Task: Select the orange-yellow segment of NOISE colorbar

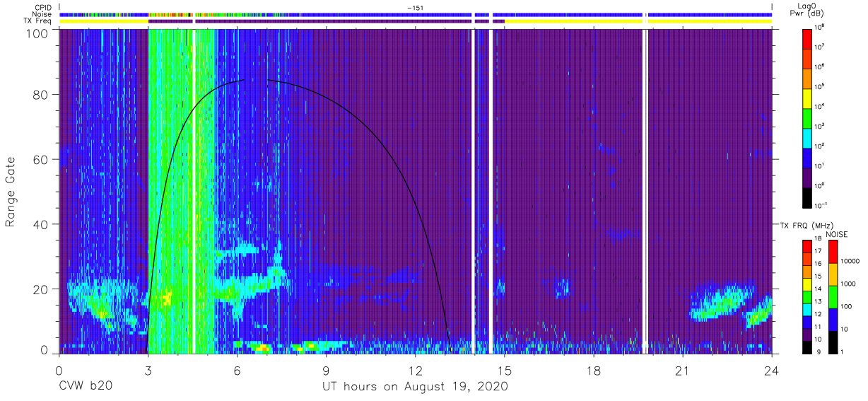Action: pyautogui.click(x=832, y=274)
